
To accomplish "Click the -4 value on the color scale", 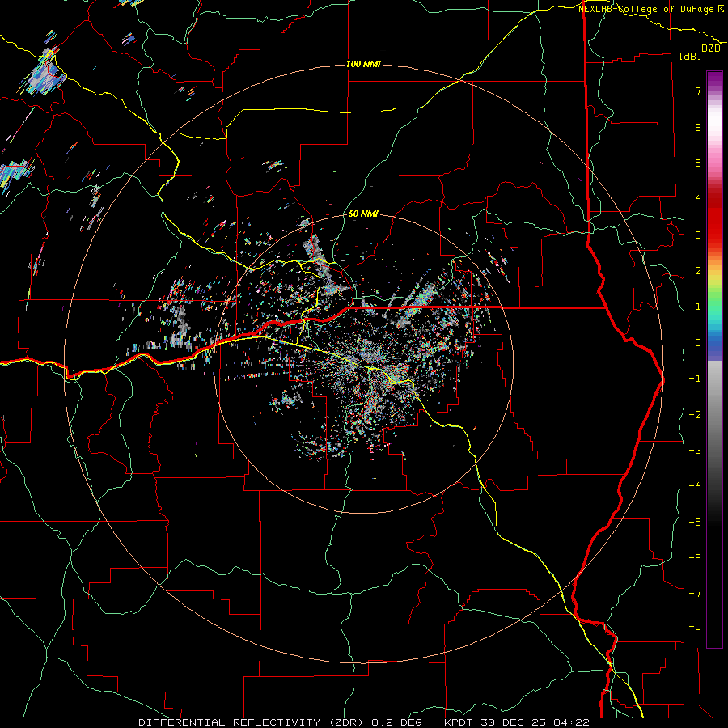I will click(x=695, y=486).
